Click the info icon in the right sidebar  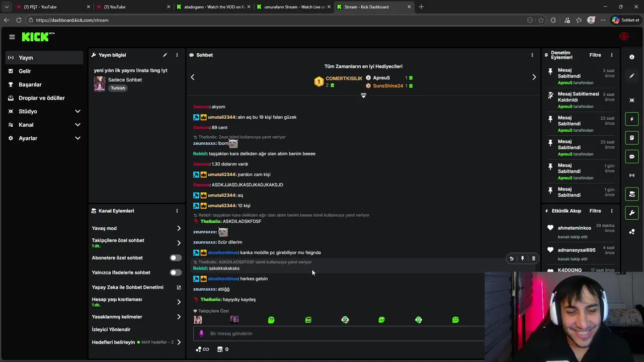[632, 57]
